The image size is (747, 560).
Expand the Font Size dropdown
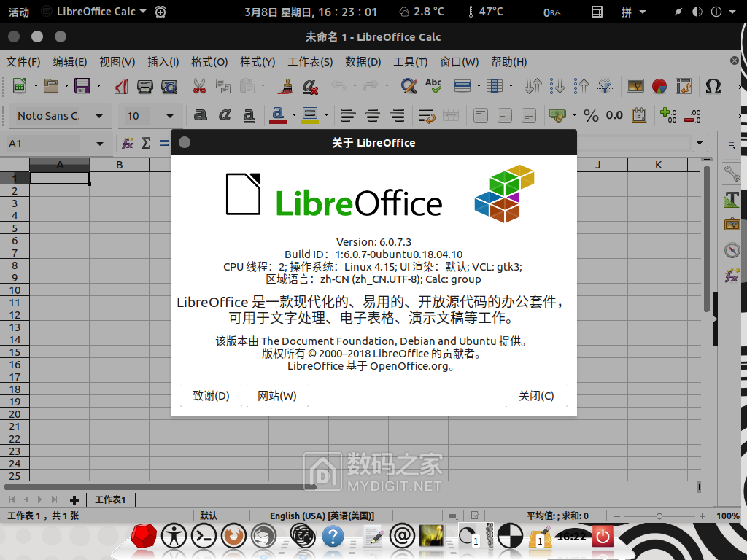pos(169,116)
